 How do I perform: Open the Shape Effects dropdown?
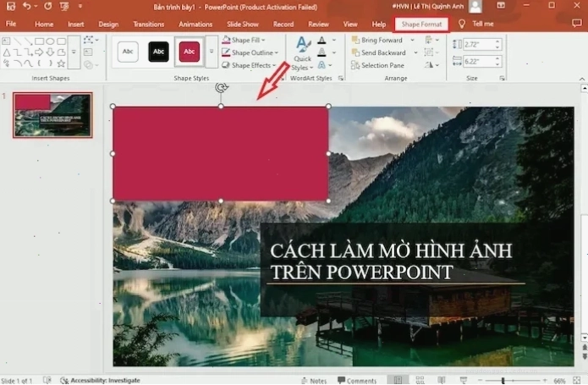[x=249, y=65]
